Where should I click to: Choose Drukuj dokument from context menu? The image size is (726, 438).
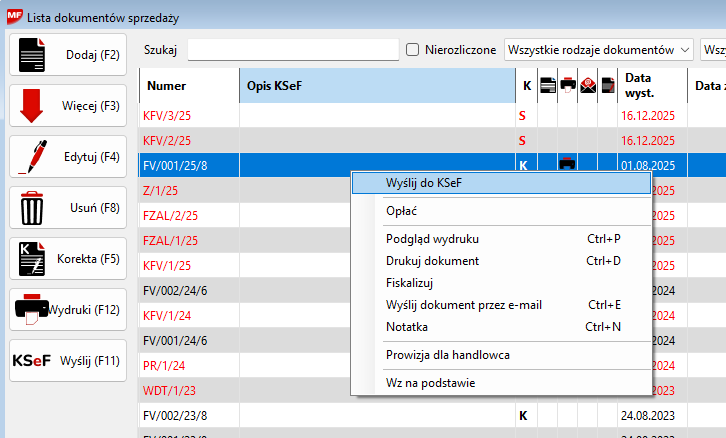point(432,261)
